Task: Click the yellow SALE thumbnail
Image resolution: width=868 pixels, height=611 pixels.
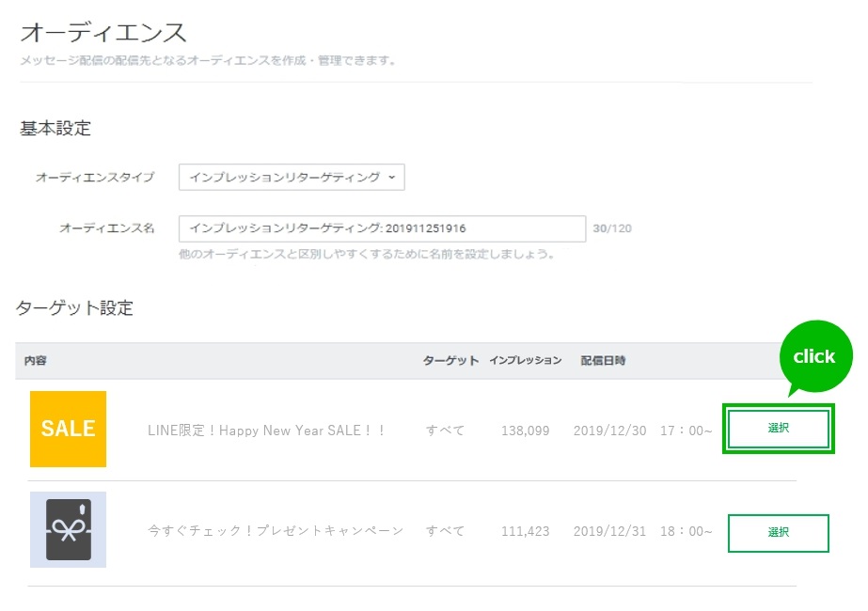Action: coord(68,429)
